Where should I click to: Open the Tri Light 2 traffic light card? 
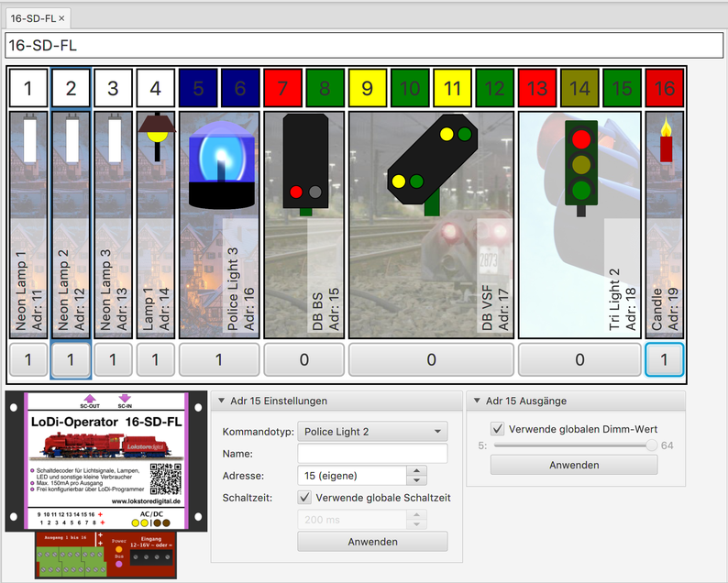(579, 225)
